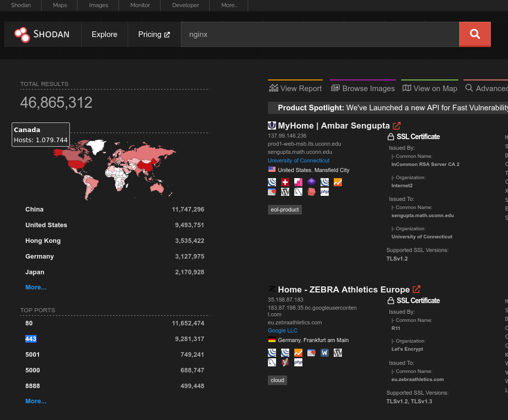This screenshot has height=420, width=508.
Task: Filter by Hong Kong in country list
Action: 43,241
